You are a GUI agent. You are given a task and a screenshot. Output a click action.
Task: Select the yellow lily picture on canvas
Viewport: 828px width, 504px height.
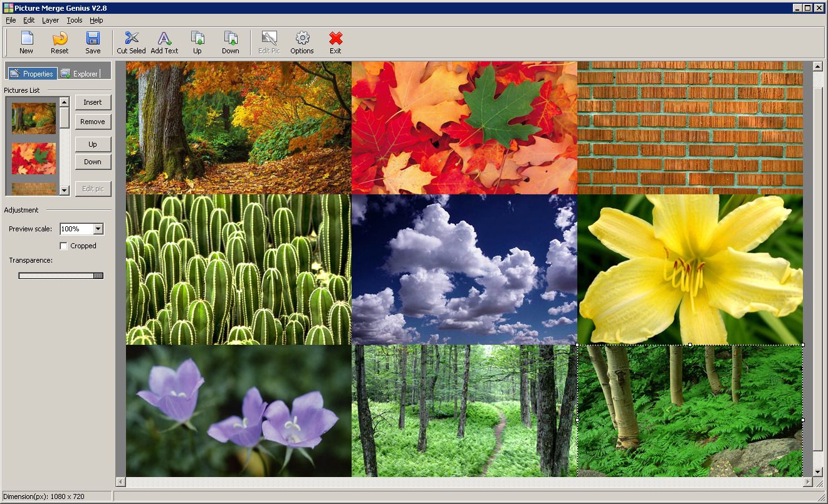(x=689, y=269)
